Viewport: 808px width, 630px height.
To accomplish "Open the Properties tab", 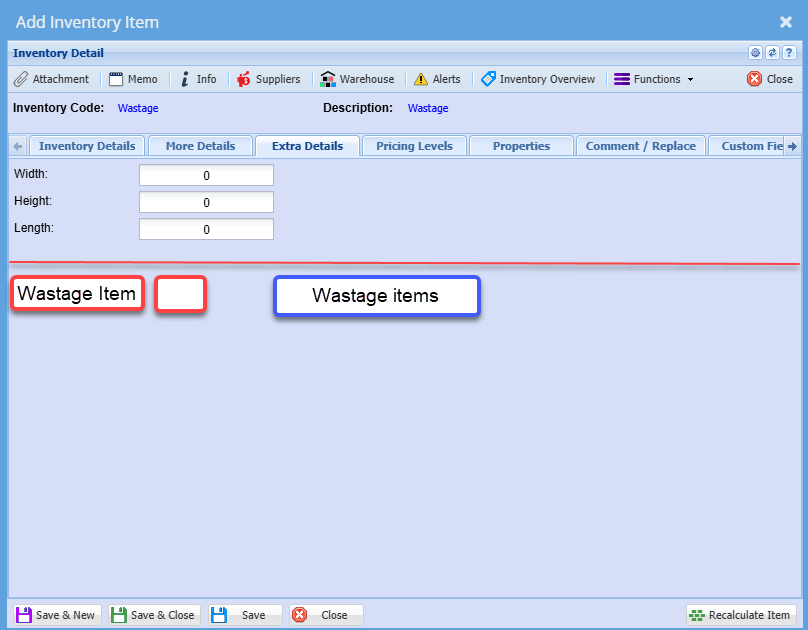I will tap(521, 146).
